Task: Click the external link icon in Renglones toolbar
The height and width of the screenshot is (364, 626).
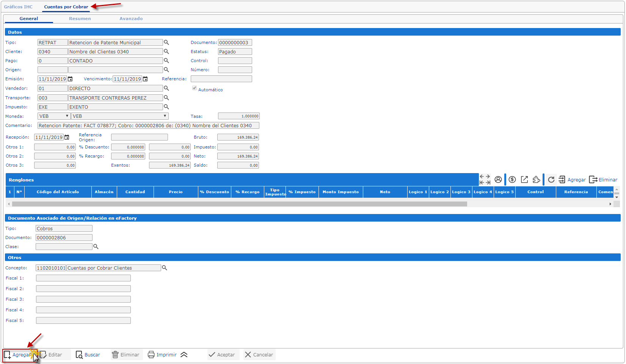Action: click(524, 180)
